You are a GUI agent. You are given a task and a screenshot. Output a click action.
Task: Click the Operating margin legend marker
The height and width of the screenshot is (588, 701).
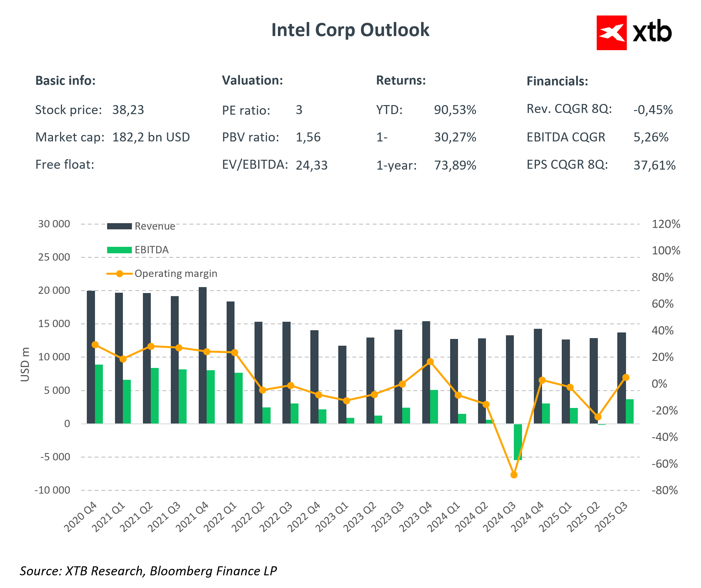(x=119, y=274)
